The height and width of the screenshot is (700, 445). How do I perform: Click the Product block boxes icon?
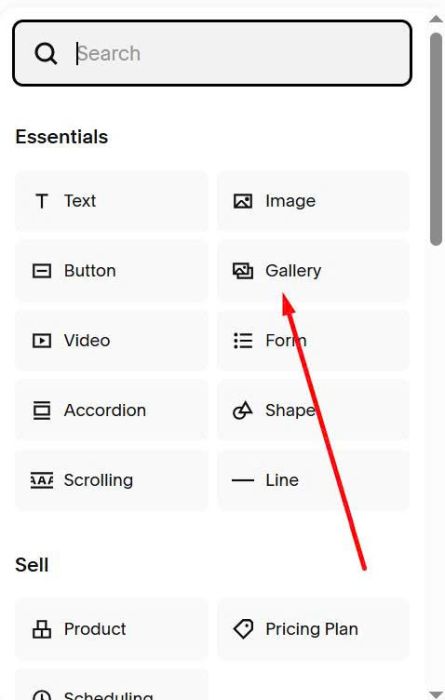[42, 629]
